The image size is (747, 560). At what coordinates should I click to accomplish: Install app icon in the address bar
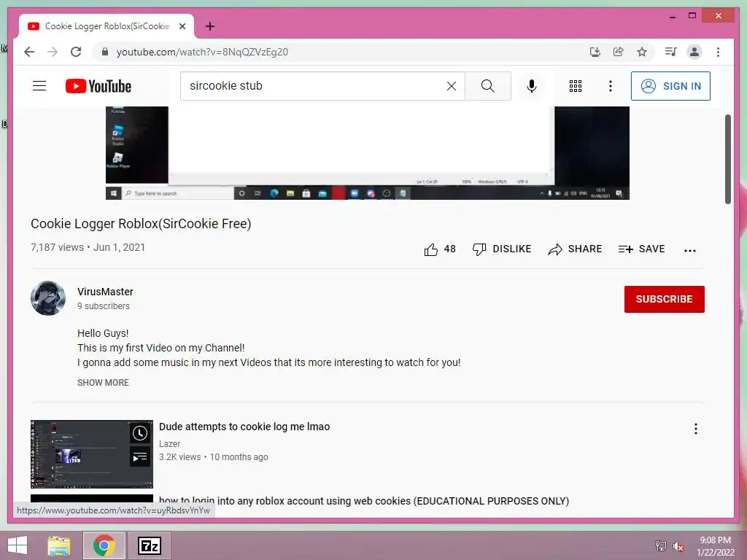595,52
